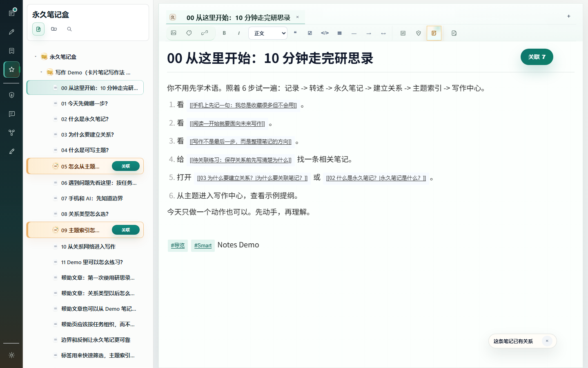
Task: Open the 标签用来快速筛选 note
Action: coord(85,355)
